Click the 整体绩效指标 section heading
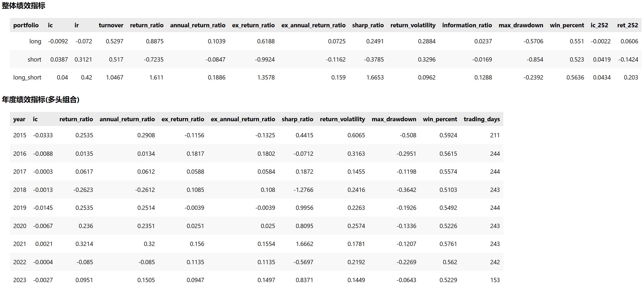This screenshot has height=288, width=644. [x=24, y=6]
